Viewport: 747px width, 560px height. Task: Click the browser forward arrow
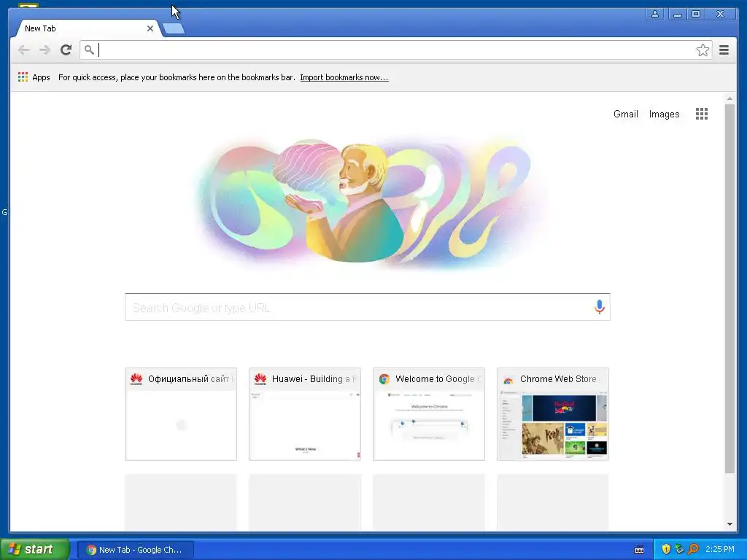click(44, 50)
